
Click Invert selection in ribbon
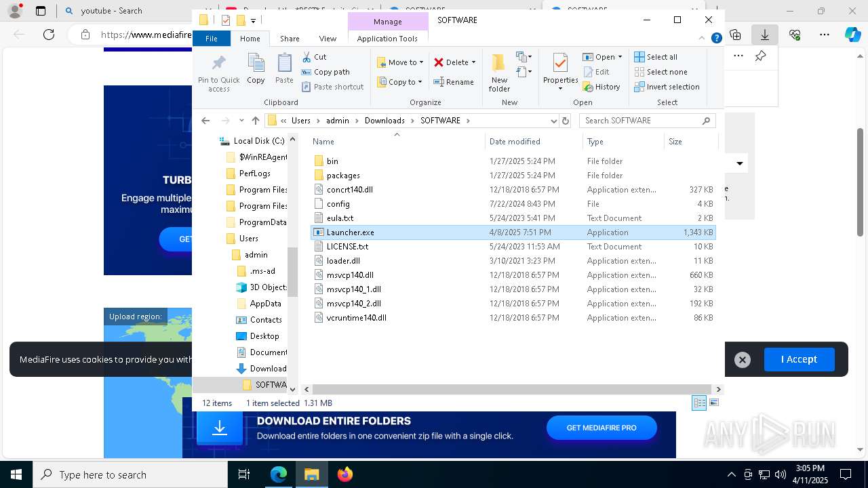[x=667, y=87]
